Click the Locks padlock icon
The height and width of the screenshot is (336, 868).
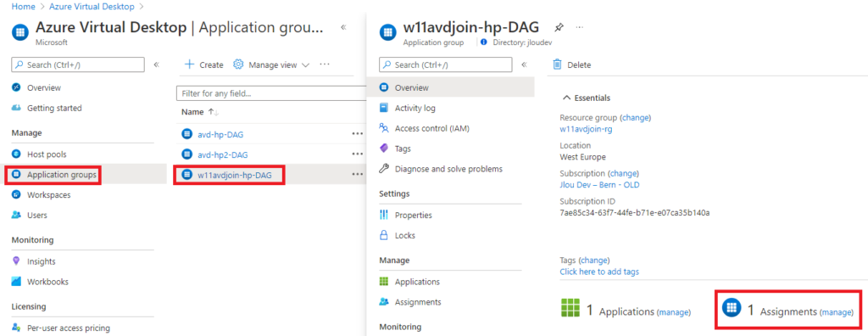point(384,236)
